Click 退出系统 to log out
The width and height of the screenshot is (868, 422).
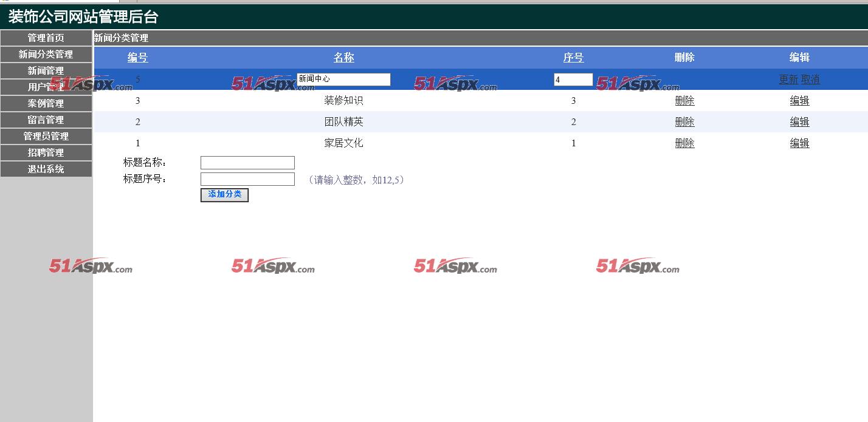point(46,169)
